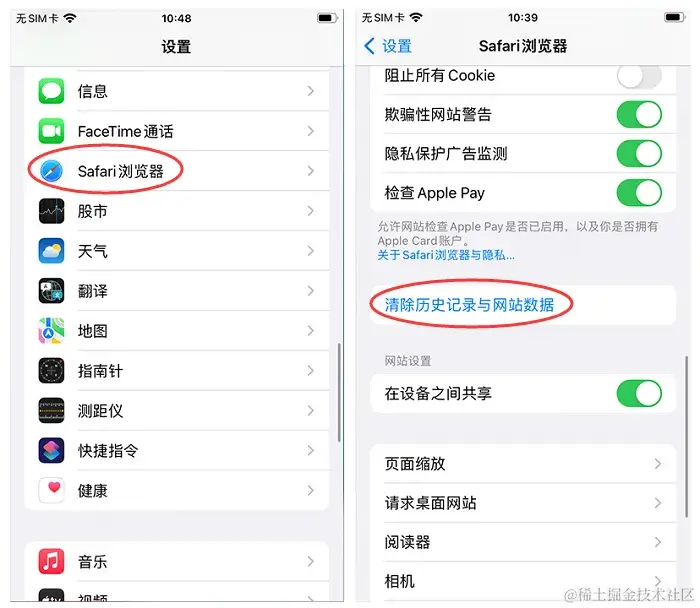Tap the Weather (天气) cloud icon
The image size is (700, 608).
point(51,251)
